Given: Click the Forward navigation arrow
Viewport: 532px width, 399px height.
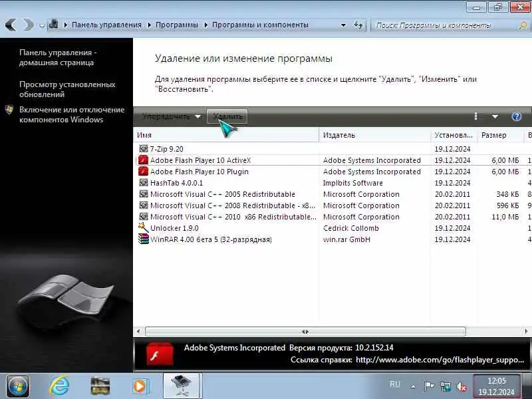Looking at the screenshot, I should click(x=28, y=25).
